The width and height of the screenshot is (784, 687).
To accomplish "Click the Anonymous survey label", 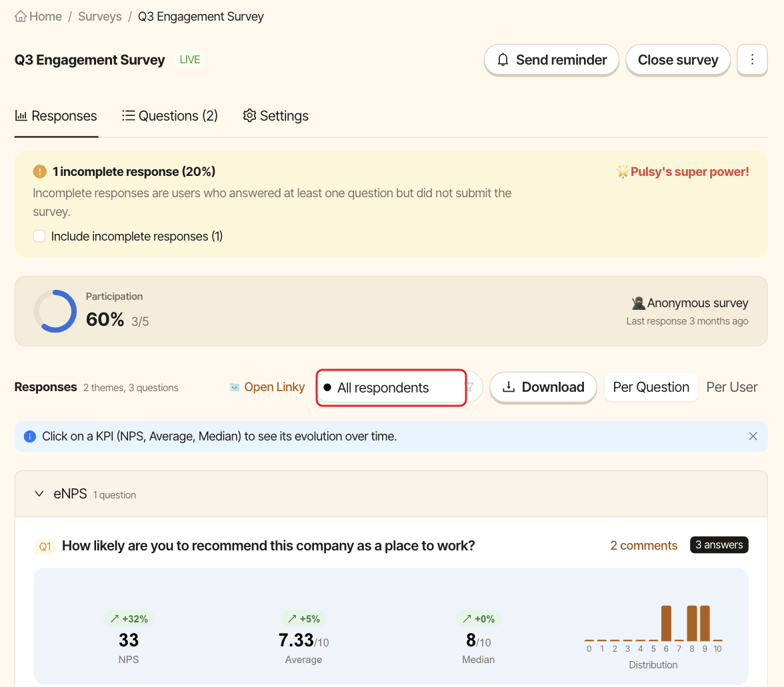I will [x=690, y=303].
